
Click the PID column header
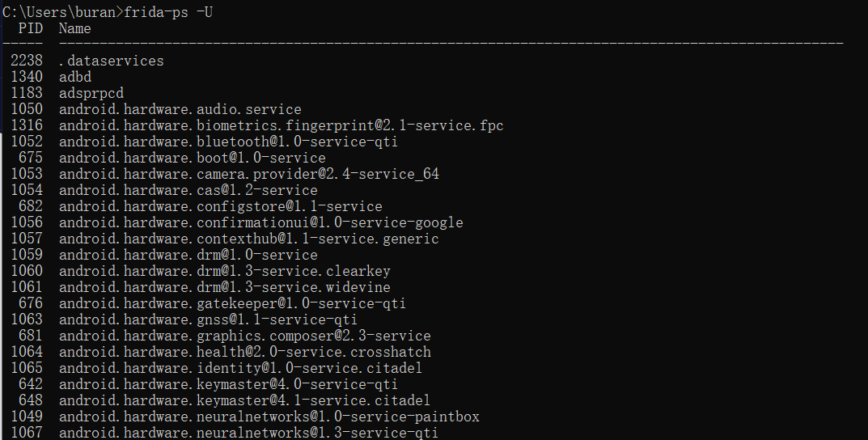pyautogui.click(x=31, y=28)
